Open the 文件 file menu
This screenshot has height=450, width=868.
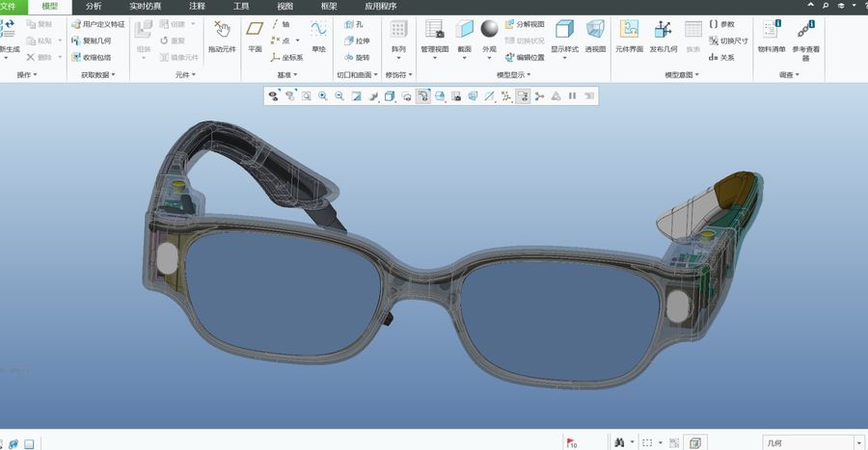(x=10, y=7)
